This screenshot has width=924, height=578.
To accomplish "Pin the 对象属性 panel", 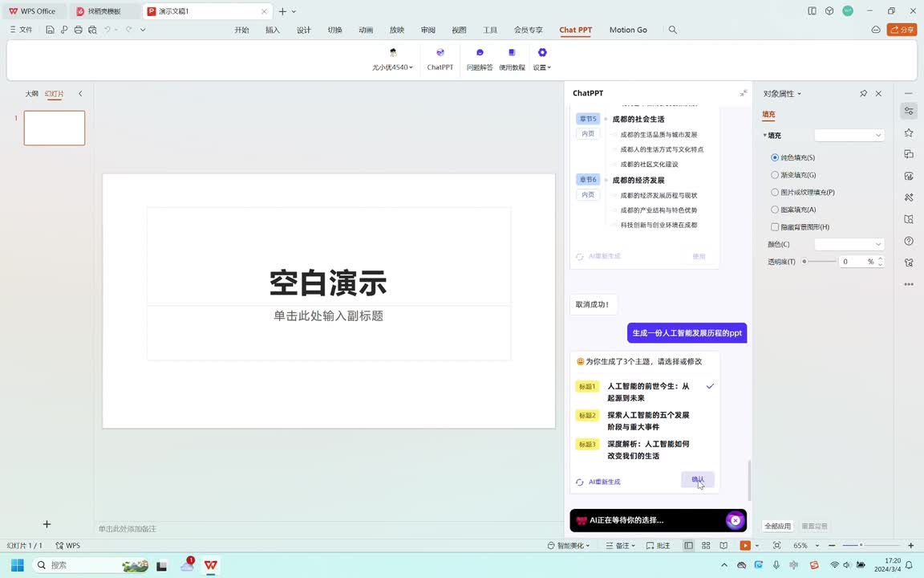I will [x=863, y=94].
